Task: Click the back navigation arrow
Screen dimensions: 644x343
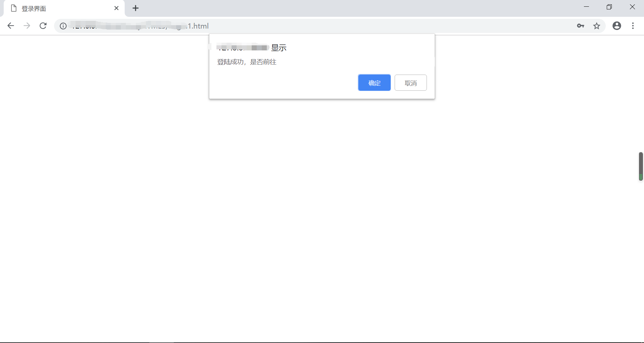Action: (x=11, y=26)
